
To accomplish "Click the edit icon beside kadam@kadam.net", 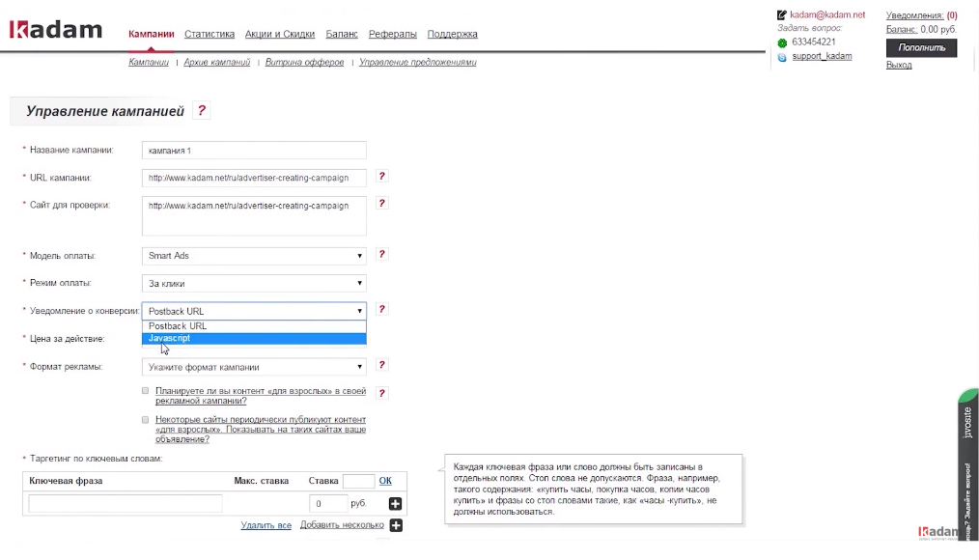I will (x=782, y=15).
